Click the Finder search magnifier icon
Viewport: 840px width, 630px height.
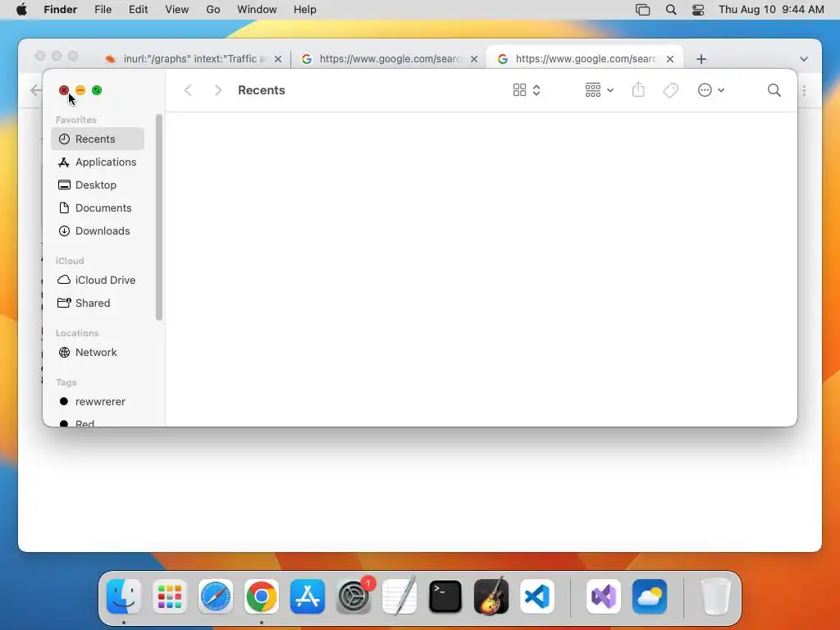tap(774, 90)
